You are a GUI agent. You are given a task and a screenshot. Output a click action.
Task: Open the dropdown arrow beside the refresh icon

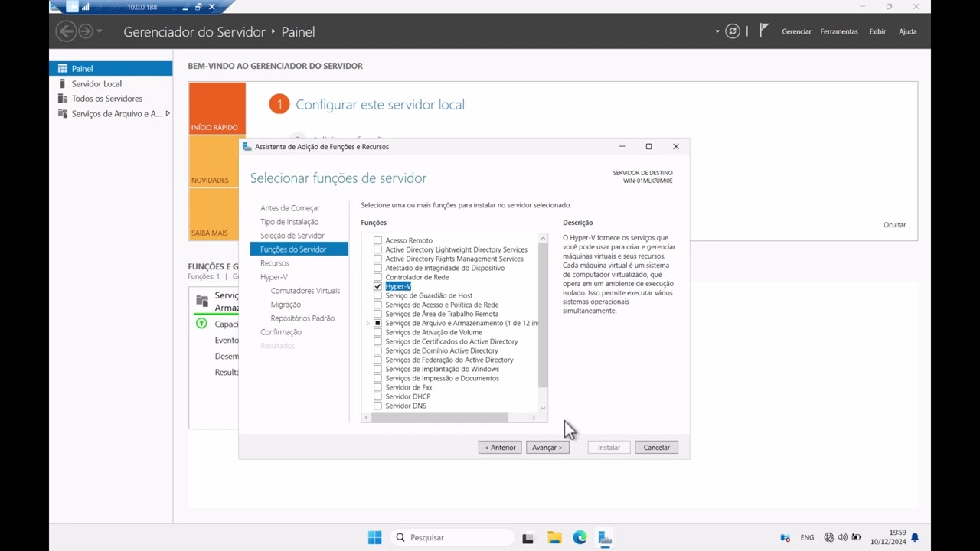[x=717, y=31]
